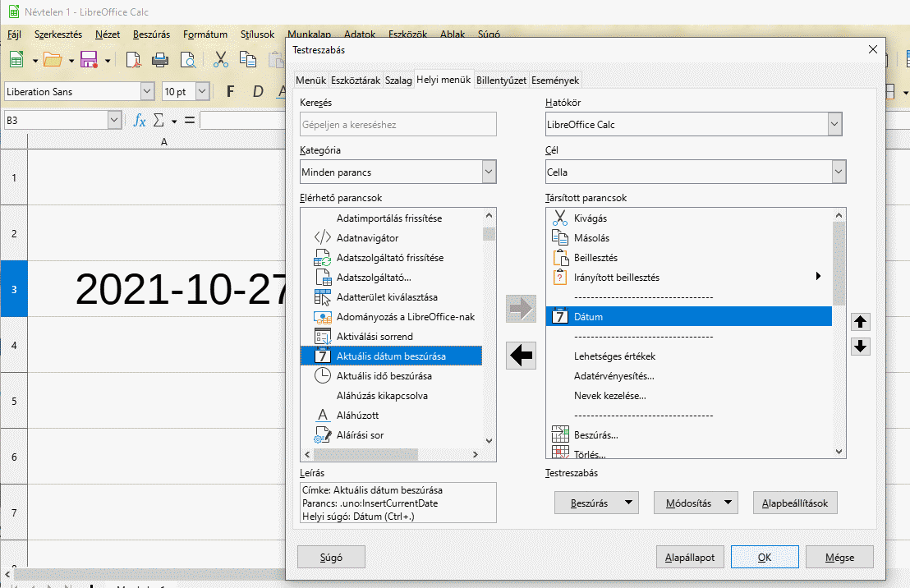This screenshot has width=910, height=588.
Task: Expand the Cél dropdown list
Action: [838, 172]
